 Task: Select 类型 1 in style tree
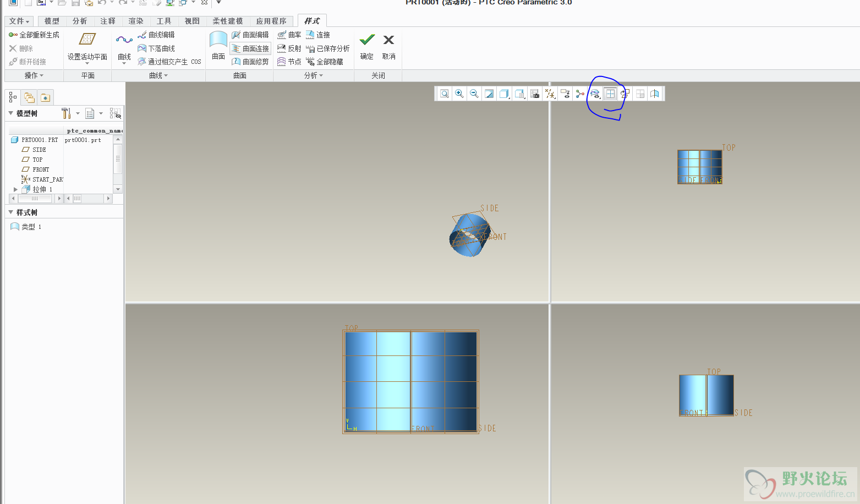pyautogui.click(x=26, y=227)
